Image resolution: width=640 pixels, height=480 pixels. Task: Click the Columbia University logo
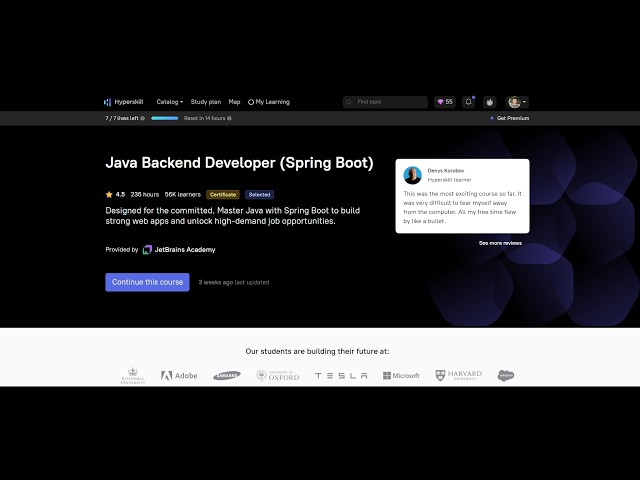tap(133, 376)
